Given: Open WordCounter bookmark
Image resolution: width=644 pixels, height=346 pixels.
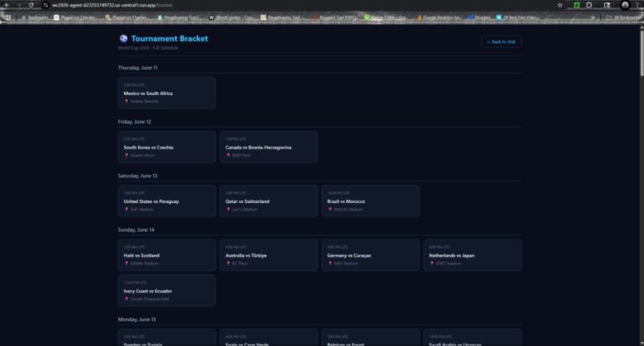Looking at the screenshot, I should [x=231, y=18].
